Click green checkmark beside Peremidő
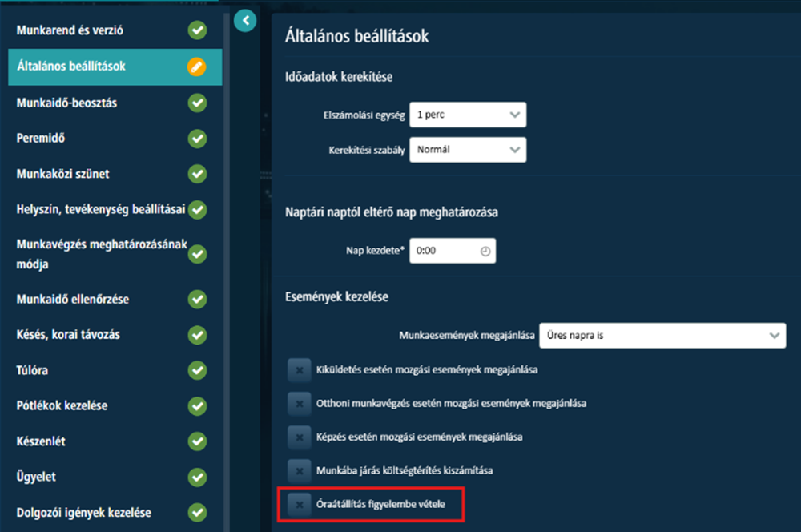 197,138
